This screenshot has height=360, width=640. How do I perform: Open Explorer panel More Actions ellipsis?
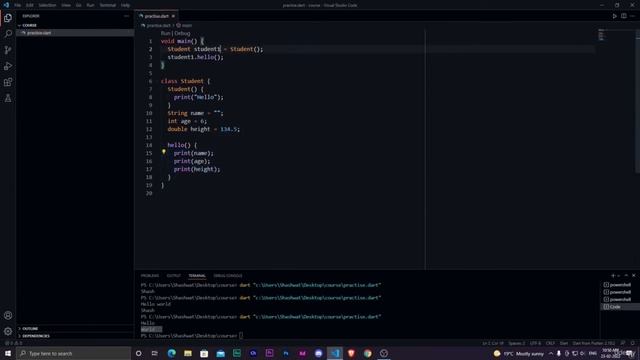point(126,16)
